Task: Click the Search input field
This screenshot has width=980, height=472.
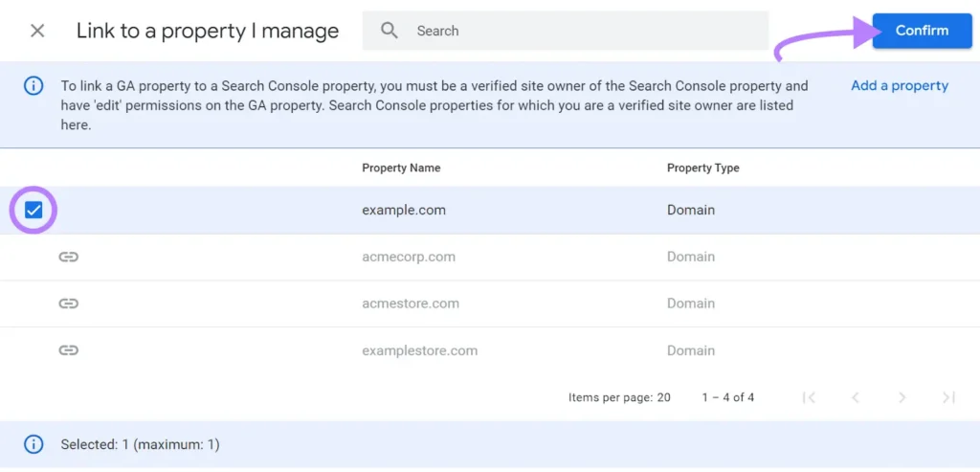Action: (x=584, y=31)
